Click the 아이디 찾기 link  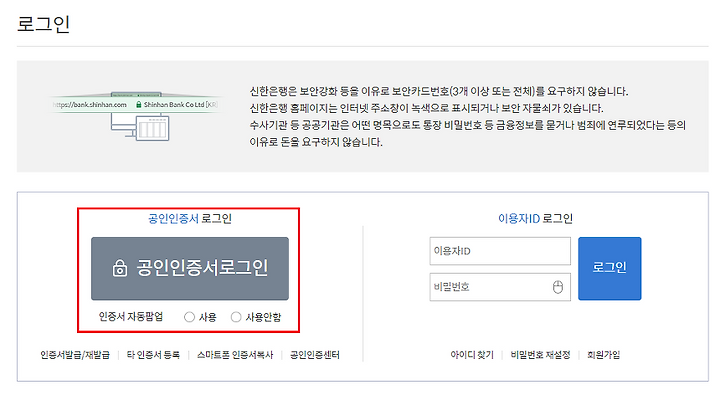472,355
